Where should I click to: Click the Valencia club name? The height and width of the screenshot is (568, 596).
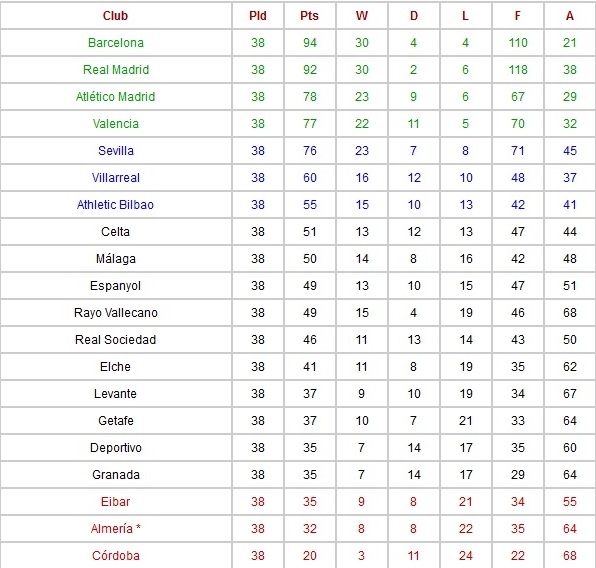pyautogui.click(x=116, y=124)
